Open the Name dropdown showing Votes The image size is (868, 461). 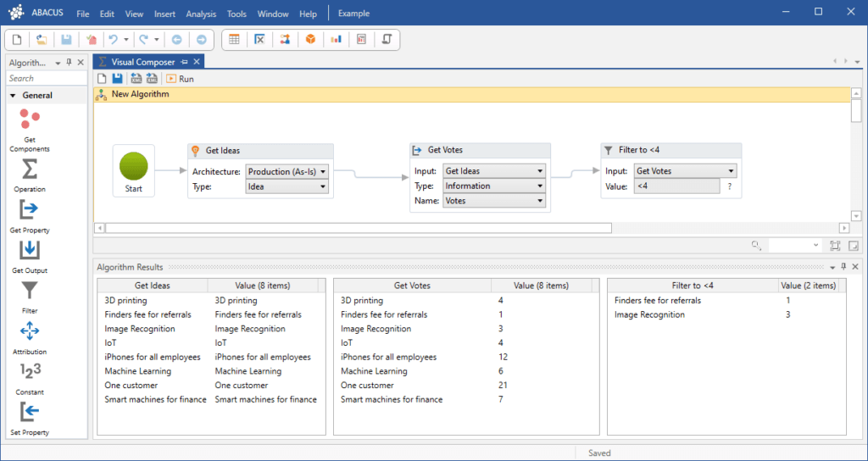494,201
